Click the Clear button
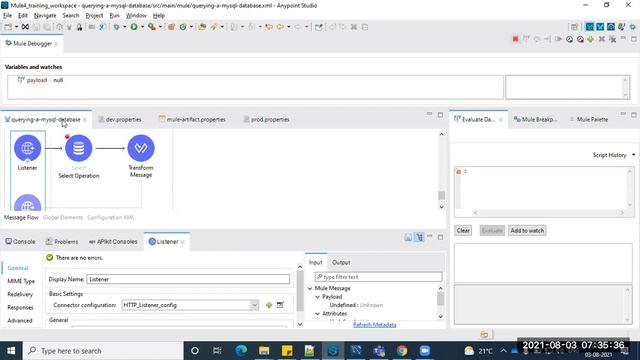Image resolution: width=640 pixels, height=360 pixels. pyautogui.click(x=463, y=231)
